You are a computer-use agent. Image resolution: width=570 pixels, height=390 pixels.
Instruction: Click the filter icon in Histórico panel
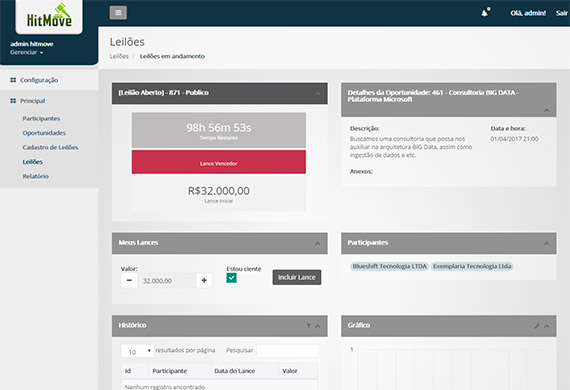[309, 326]
